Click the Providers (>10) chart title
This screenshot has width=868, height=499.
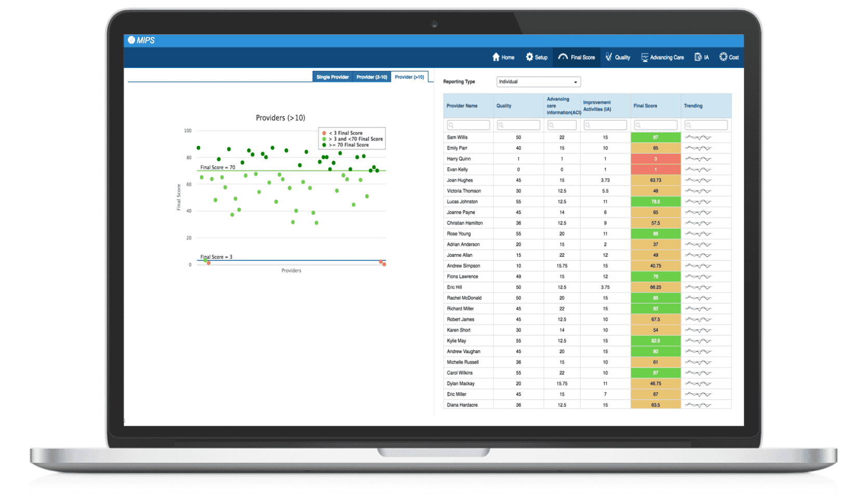(x=281, y=118)
